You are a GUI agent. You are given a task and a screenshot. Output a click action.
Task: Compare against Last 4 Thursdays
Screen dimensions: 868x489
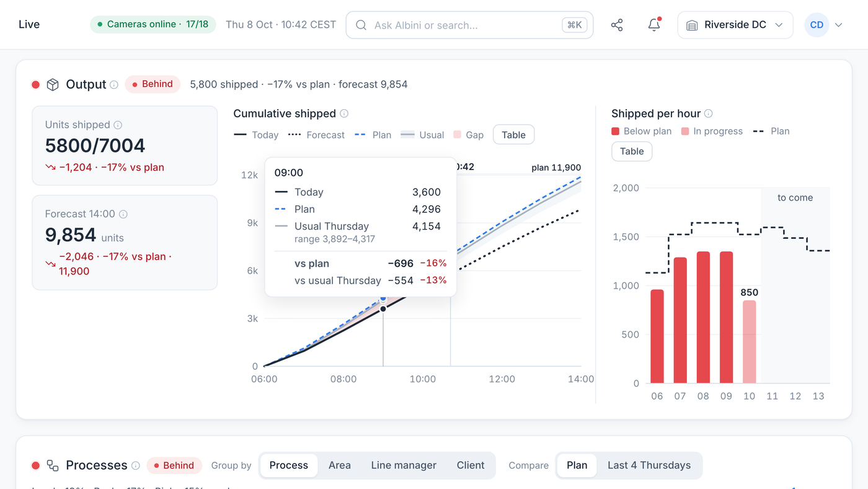(649, 465)
